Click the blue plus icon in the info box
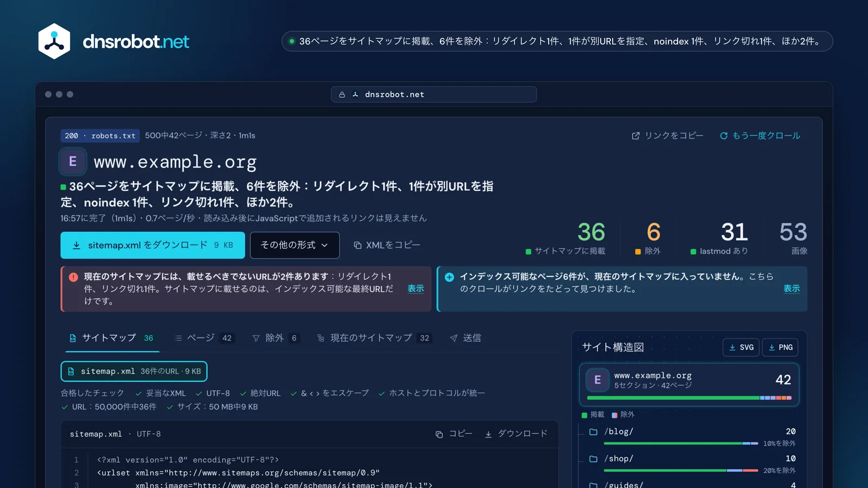The image size is (868, 488). pyautogui.click(x=449, y=277)
